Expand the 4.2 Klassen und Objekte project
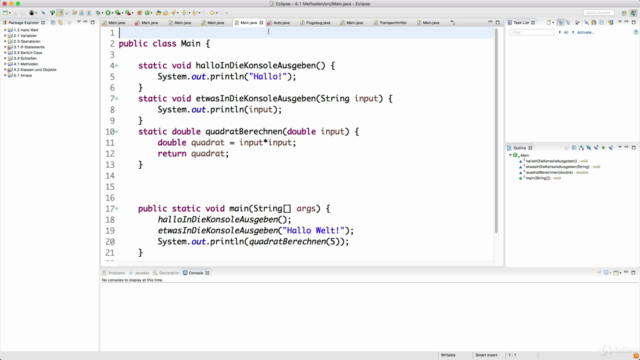640x360 pixels. (5, 70)
